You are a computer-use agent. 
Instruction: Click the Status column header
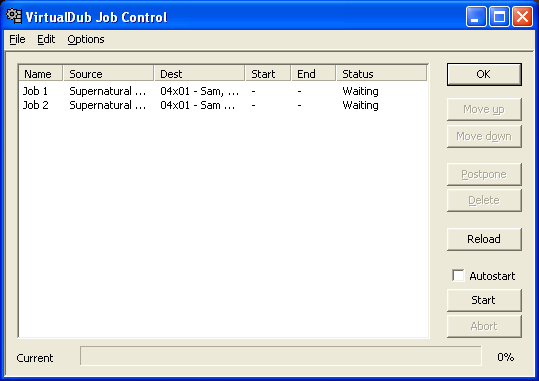382,74
